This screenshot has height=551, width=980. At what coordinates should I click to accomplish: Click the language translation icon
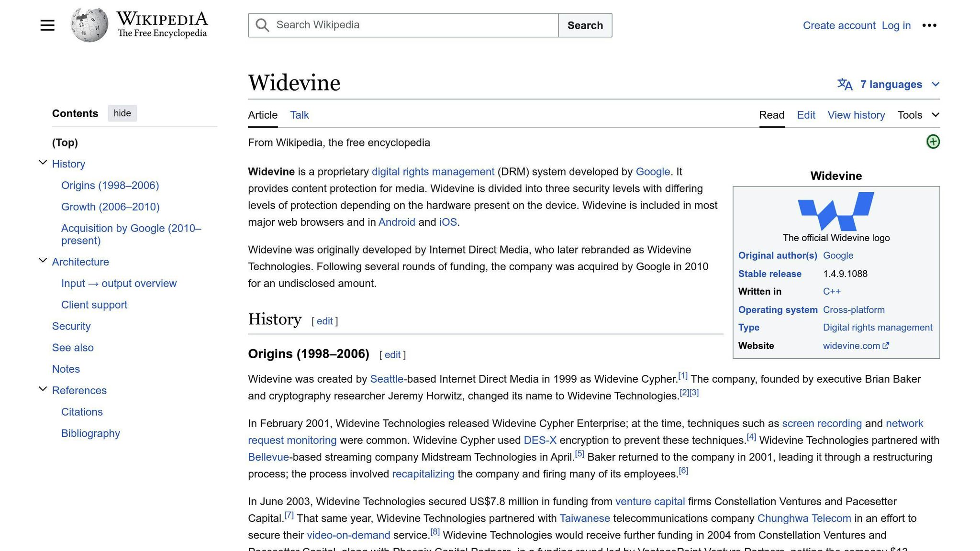[845, 85]
